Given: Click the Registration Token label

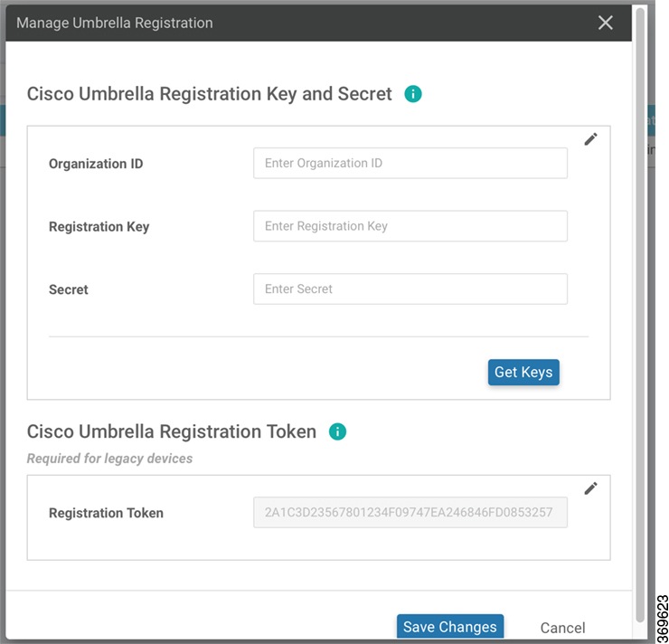Looking at the screenshot, I should click(106, 513).
